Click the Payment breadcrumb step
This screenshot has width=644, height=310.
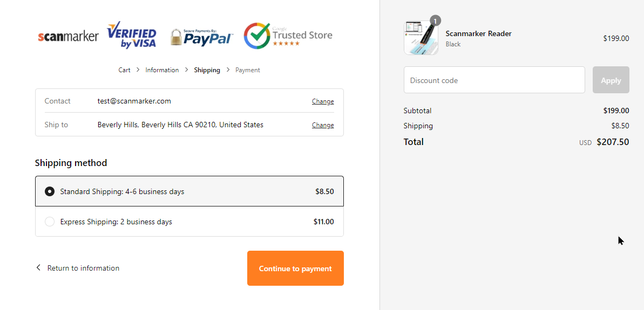(x=248, y=70)
